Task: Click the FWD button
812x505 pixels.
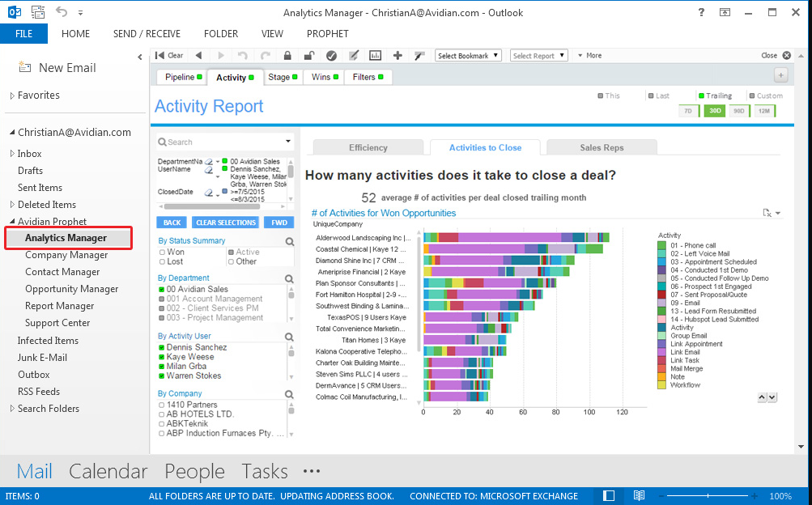Action: [279, 223]
